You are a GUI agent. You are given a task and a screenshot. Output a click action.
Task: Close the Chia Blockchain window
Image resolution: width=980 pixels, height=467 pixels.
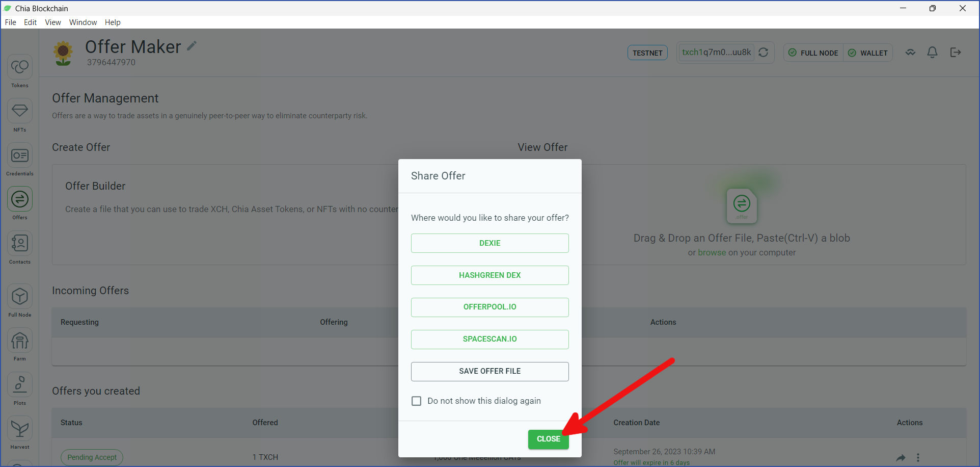[963, 8]
